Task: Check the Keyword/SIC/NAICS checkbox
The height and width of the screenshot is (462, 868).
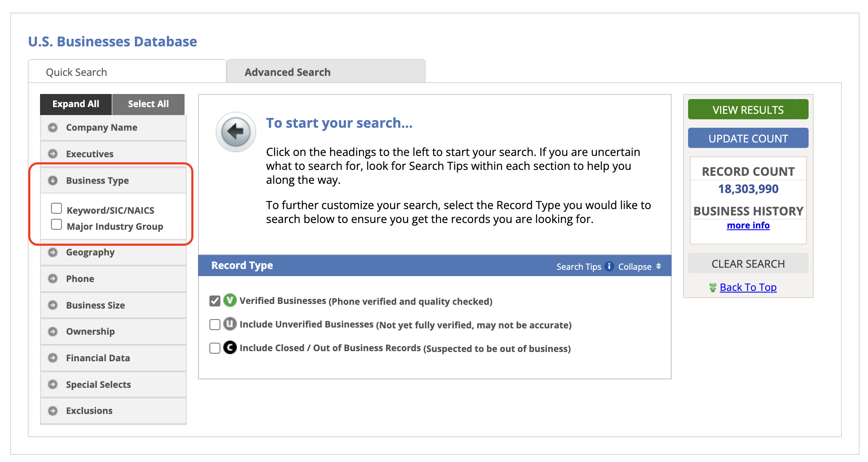Action: point(56,208)
